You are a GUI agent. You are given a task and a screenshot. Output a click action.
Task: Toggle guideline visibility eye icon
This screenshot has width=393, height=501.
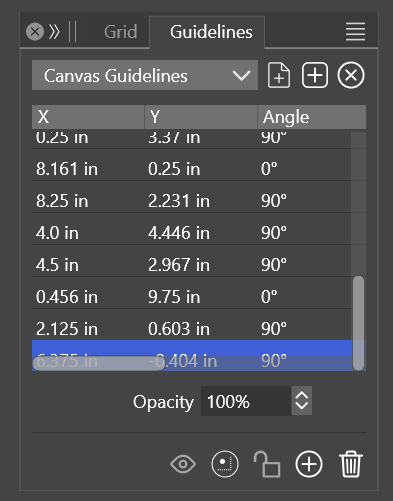tap(183, 464)
